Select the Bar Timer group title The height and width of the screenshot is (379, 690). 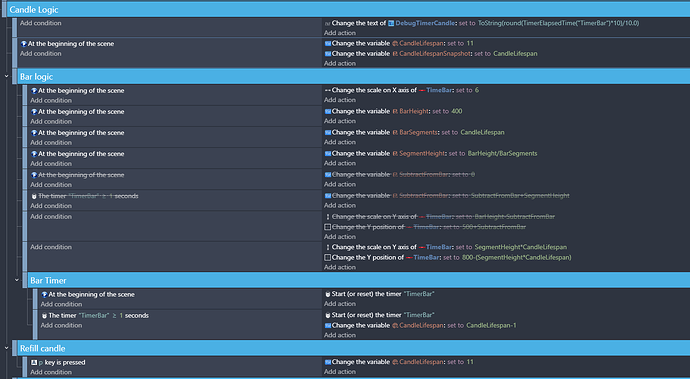click(x=48, y=280)
